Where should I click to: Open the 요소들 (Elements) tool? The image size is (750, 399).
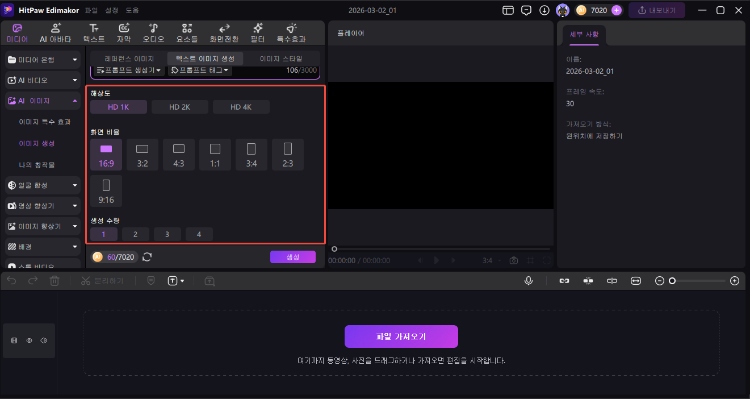pyautogui.click(x=187, y=33)
